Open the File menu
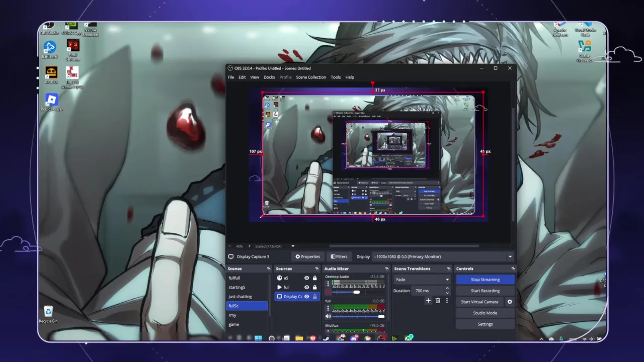 [231, 77]
